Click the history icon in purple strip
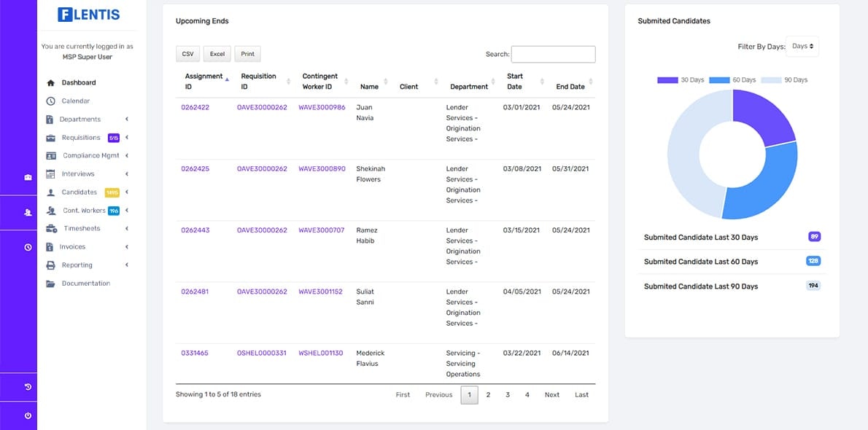 click(28, 387)
